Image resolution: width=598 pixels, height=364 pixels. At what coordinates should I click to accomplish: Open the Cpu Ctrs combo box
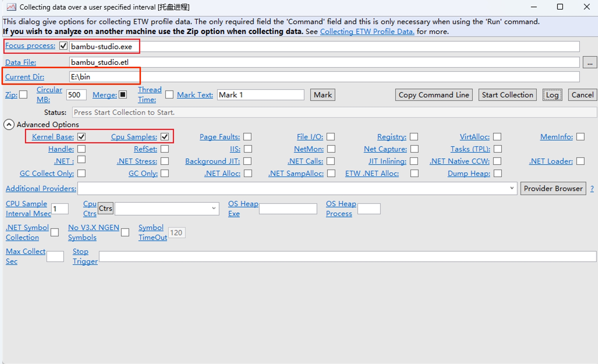tap(167, 208)
